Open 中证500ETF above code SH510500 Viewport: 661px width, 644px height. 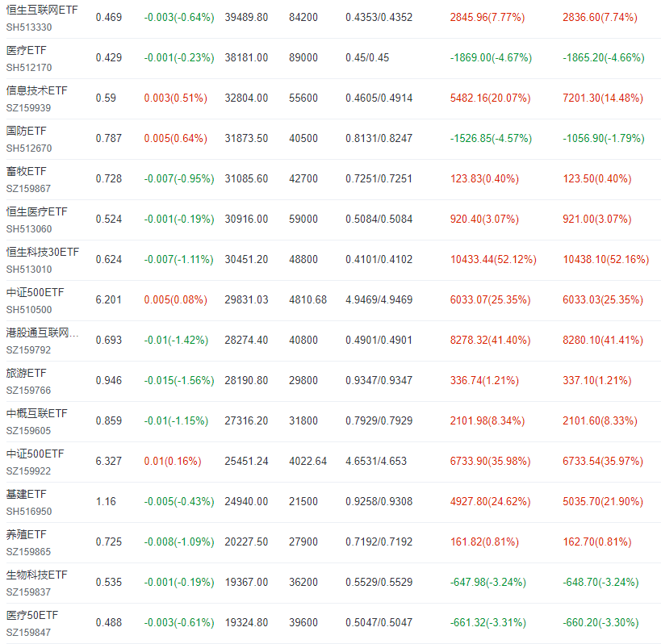click(35, 292)
